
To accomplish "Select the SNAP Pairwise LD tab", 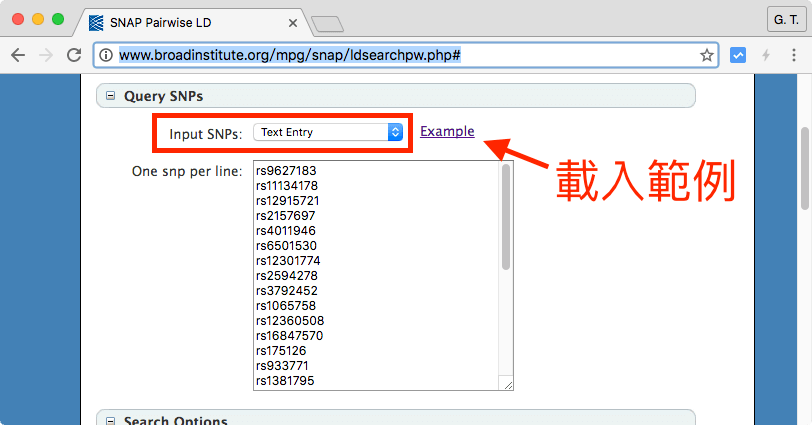I will [x=192, y=23].
